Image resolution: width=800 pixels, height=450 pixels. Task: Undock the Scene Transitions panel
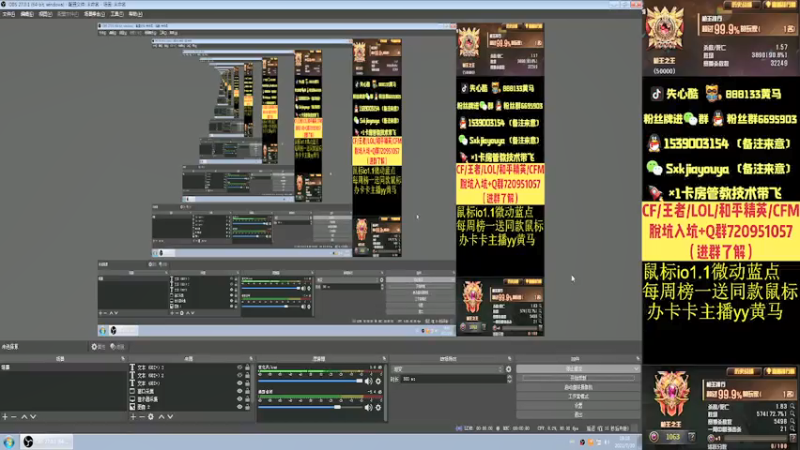coord(509,359)
